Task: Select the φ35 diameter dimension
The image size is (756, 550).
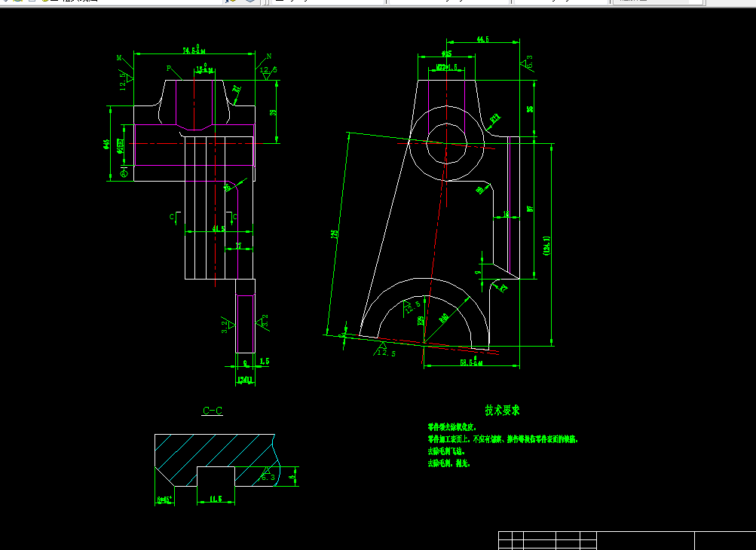Action: [x=446, y=53]
